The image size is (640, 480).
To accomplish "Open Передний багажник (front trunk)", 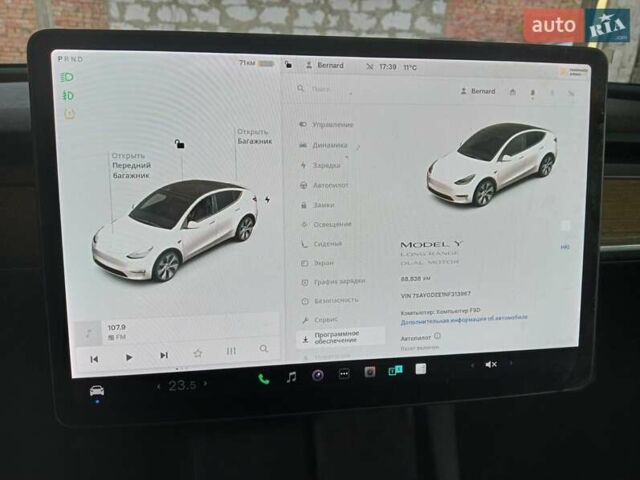I will click(131, 166).
